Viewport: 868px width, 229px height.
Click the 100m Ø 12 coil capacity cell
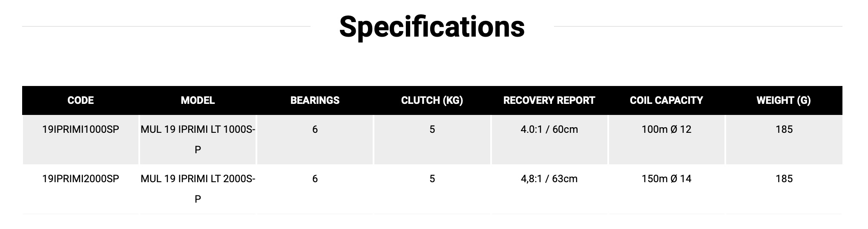tap(666, 129)
